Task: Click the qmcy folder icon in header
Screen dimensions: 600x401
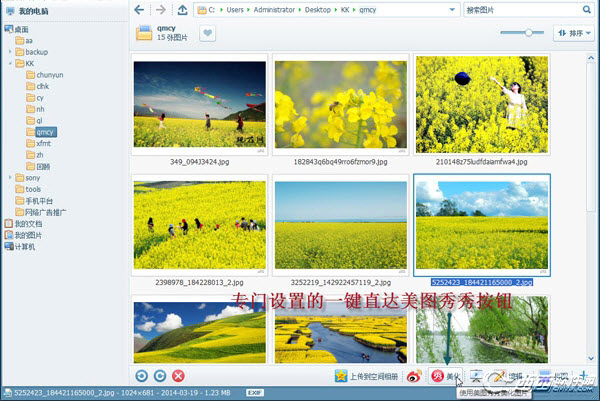Action: 144,33
